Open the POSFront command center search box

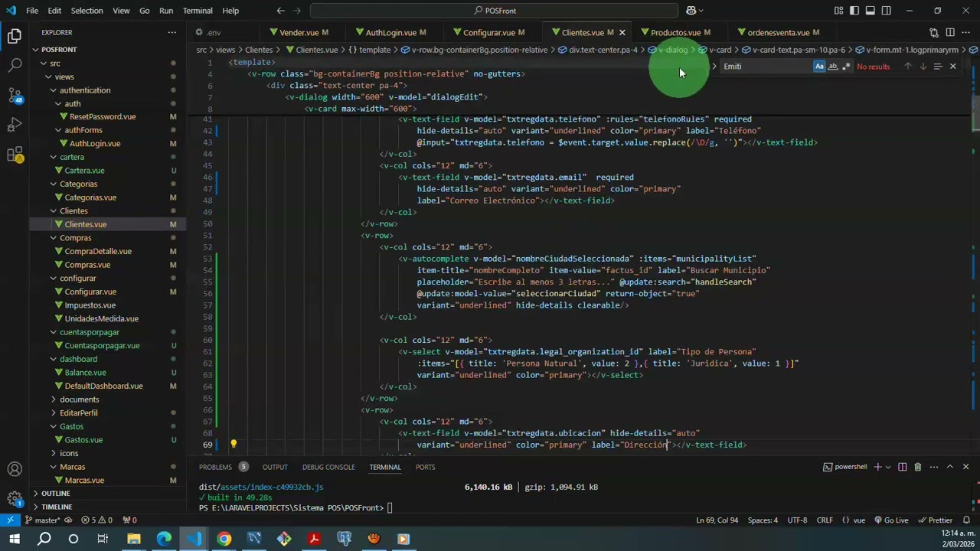[x=494, y=11]
